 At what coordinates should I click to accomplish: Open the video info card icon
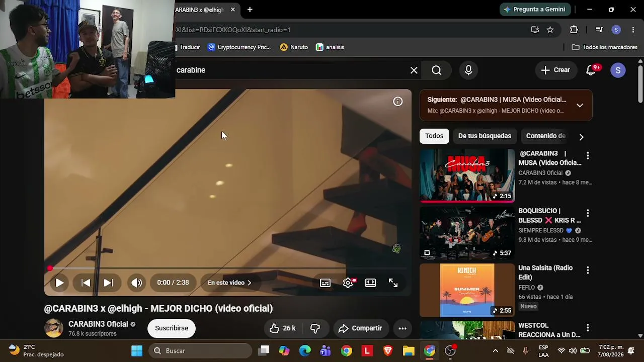click(x=398, y=102)
